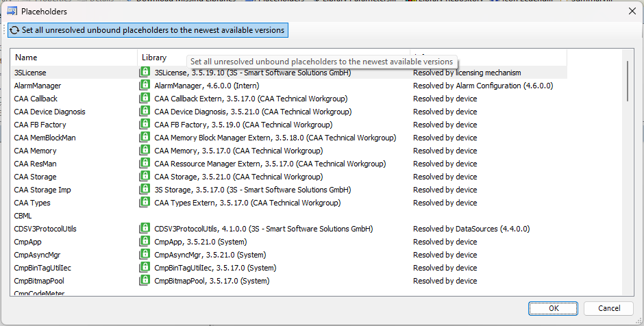Click the library icon beside CmpBitmapPool
This screenshot has height=326, width=644.
click(145, 281)
